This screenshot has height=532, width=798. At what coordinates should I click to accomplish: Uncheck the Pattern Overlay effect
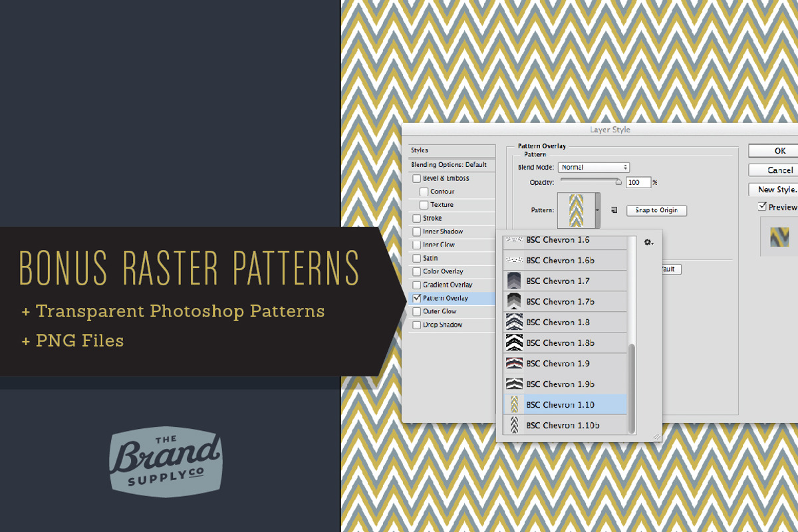tap(417, 299)
